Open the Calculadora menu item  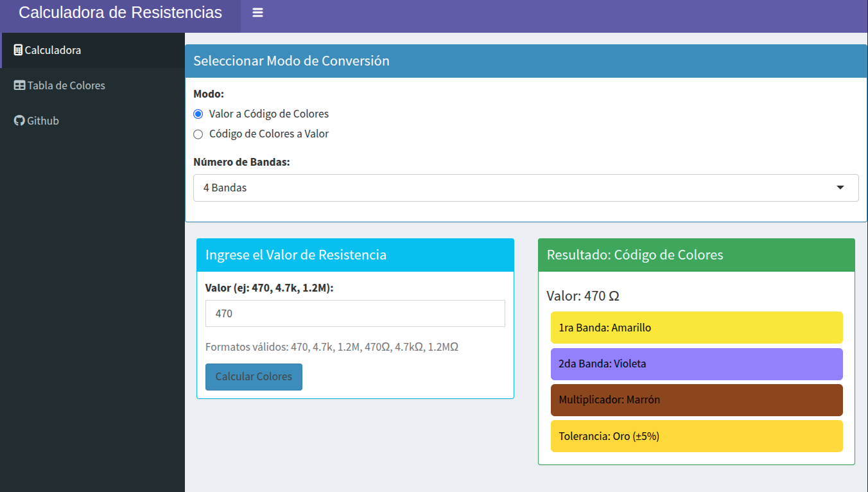(53, 50)
